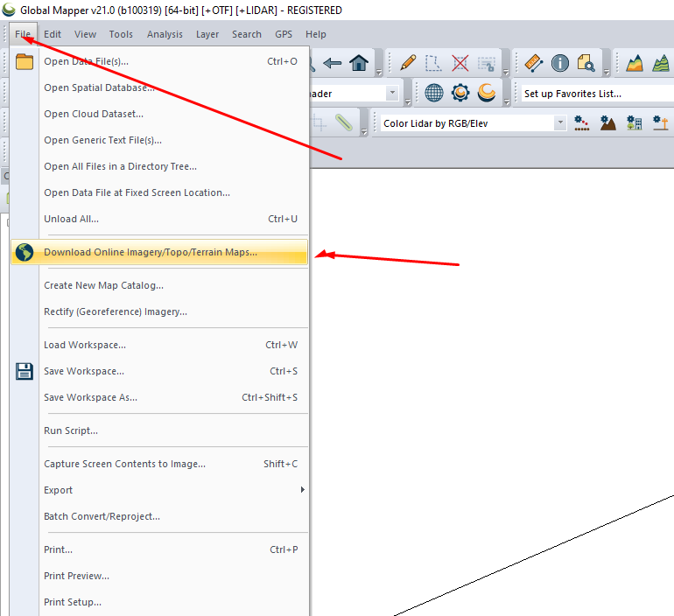Click the orange crescent Global Mapper icon
The width and height of the screenshot is (674, 616).
(487, 93)
